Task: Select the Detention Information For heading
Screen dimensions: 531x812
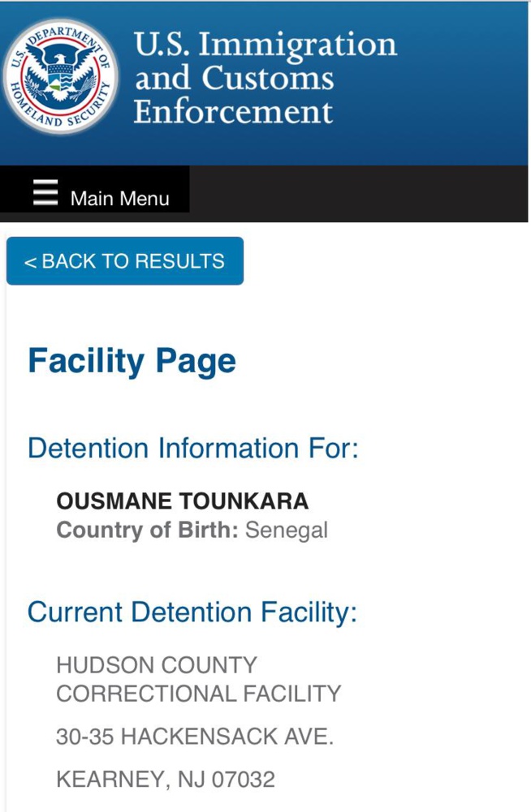Action: tap(192, 448)
